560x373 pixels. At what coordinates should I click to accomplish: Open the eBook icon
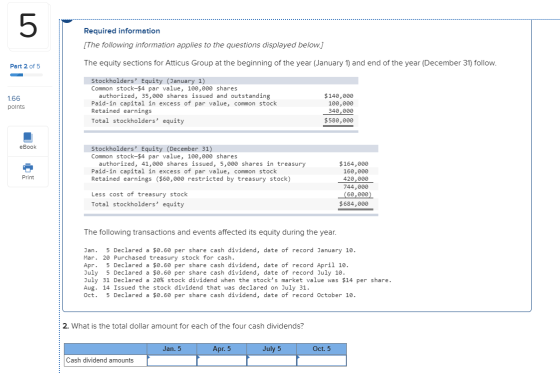click(x=28, y=137)
